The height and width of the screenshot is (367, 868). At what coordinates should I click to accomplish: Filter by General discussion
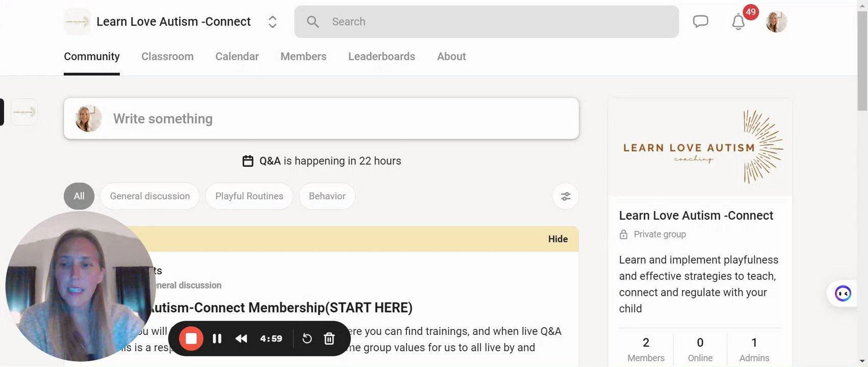point(150,196)
